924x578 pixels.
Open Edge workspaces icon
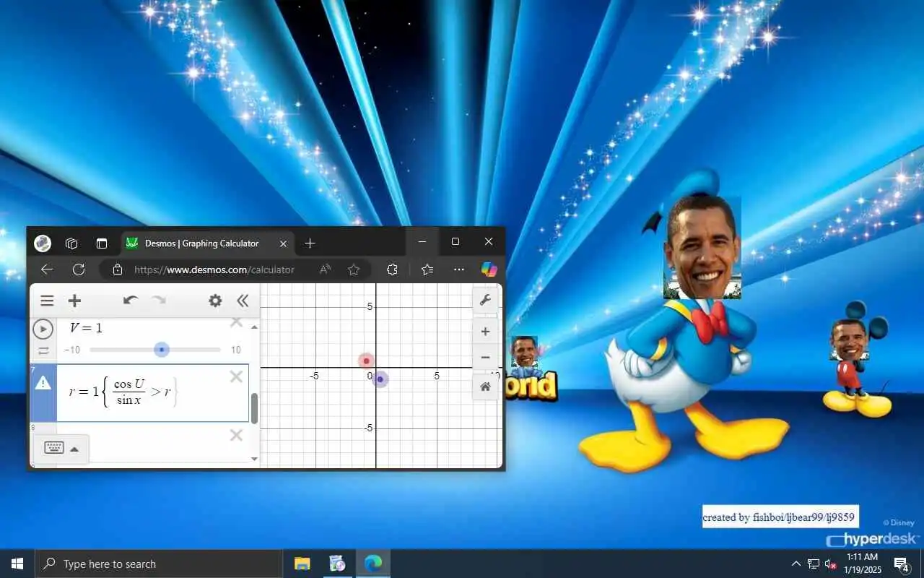[x=71, y=243]
